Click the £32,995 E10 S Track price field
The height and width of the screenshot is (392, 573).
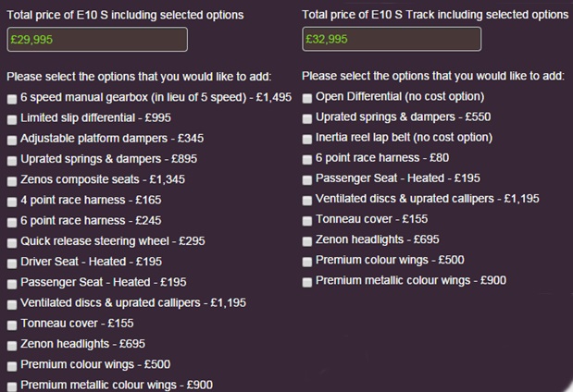coord(392,39)
